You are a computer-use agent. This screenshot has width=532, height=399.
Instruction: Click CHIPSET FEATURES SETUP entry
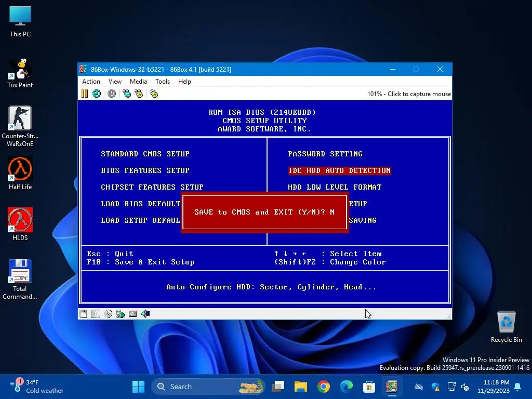pyautogui.click(x=152, y=187)
